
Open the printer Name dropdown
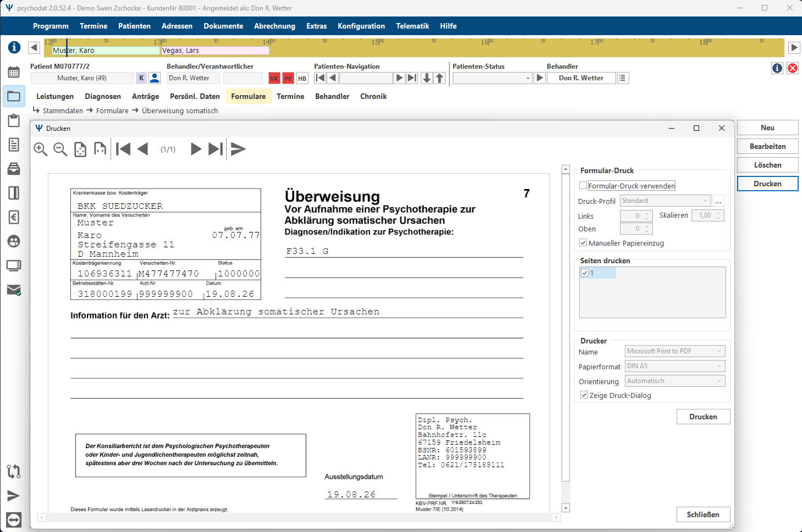(x=675, y=351)
